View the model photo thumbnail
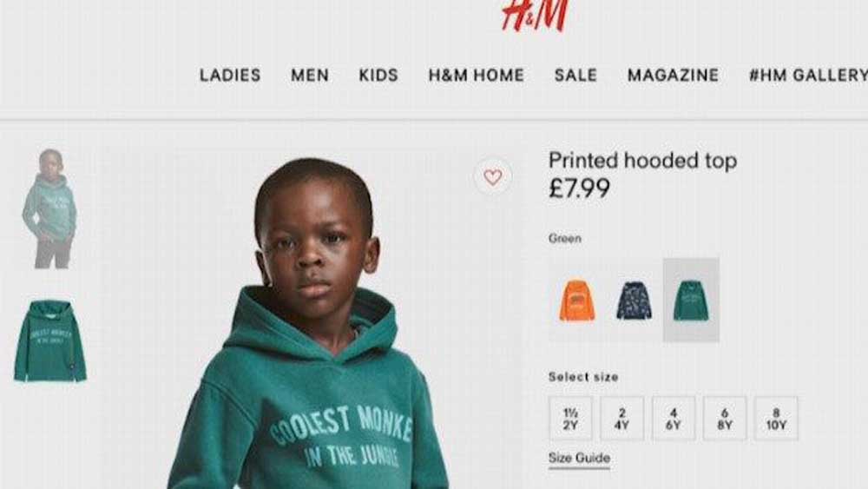The height and width of the screenshot is (489, 868). pos(49,208)
